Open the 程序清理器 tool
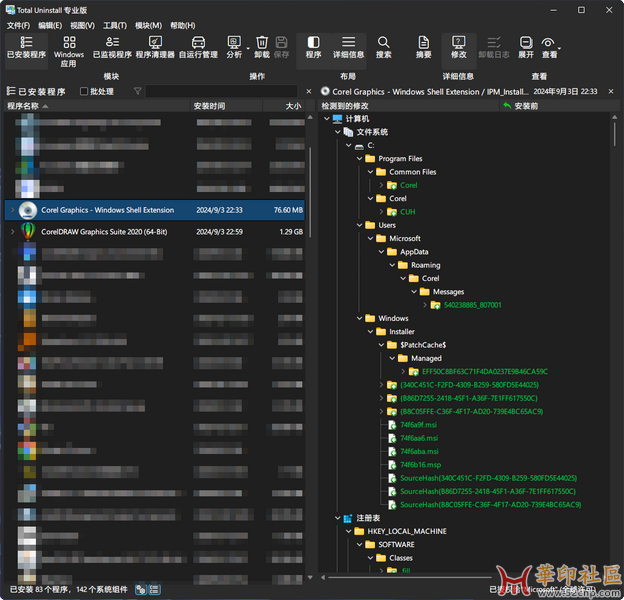624x600 pixels. 155,48
